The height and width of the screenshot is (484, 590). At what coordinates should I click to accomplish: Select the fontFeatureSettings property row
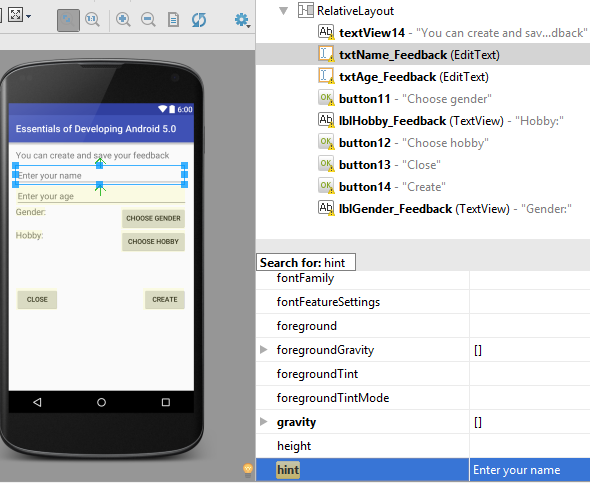pyautogui.click(x=423, y=302)
